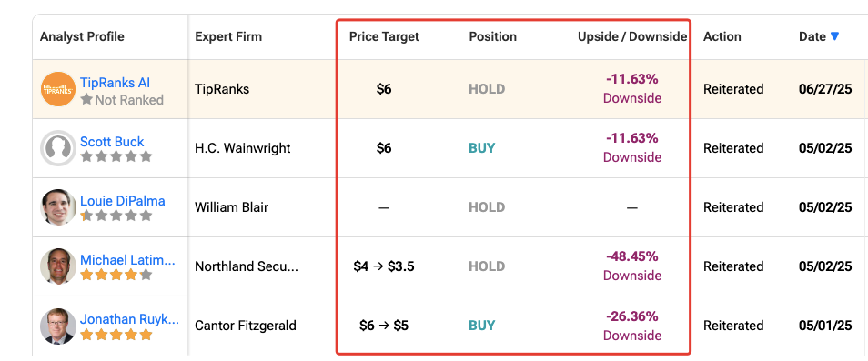This screenshot has height=361, width=868.
Task: Click the Price Target column header
Action: (384, 36)
